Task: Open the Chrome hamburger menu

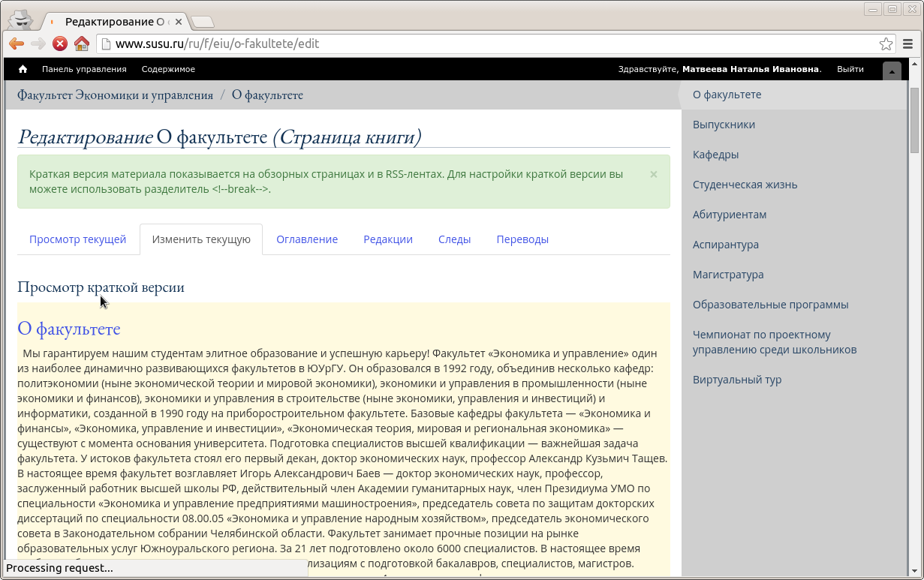Action: (x=908, y=44)
